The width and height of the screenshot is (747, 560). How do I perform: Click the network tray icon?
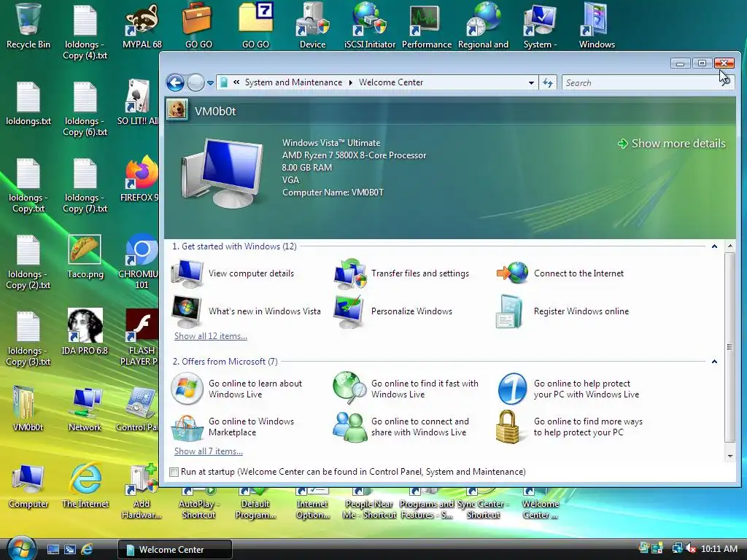click(677, 548)
